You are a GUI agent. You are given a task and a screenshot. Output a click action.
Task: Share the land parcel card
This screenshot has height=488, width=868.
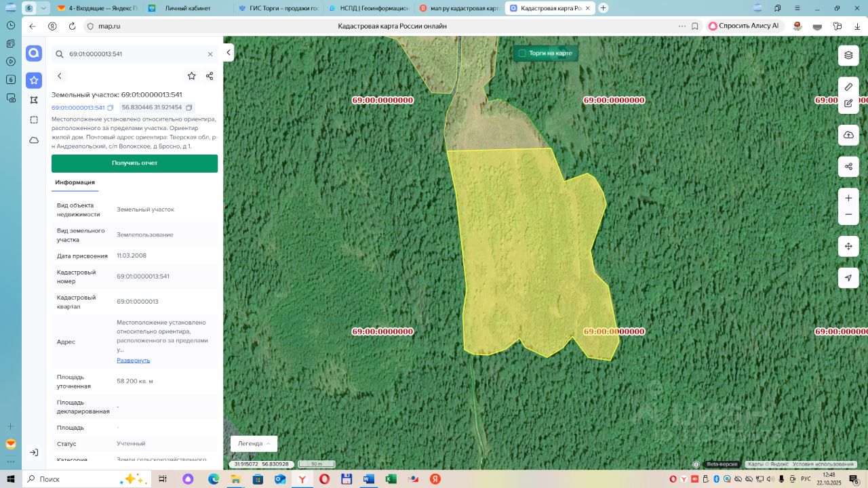click(x=210, y=76)
